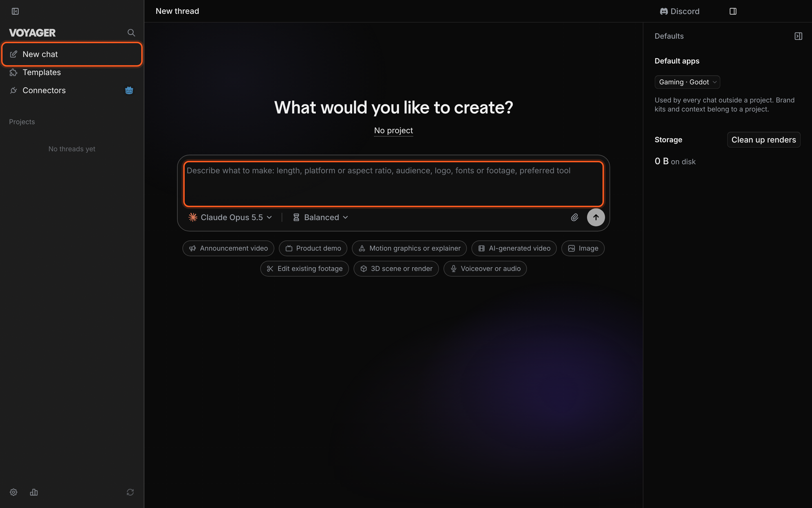
Task: Click the '0 B on disk' storage value
Action: click(675, 161)
